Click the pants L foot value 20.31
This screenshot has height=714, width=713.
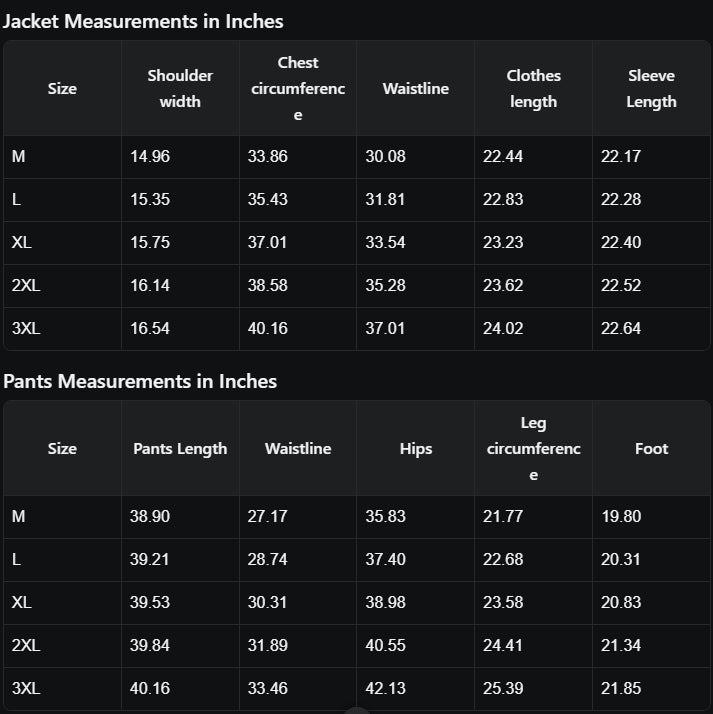[621, 559]
